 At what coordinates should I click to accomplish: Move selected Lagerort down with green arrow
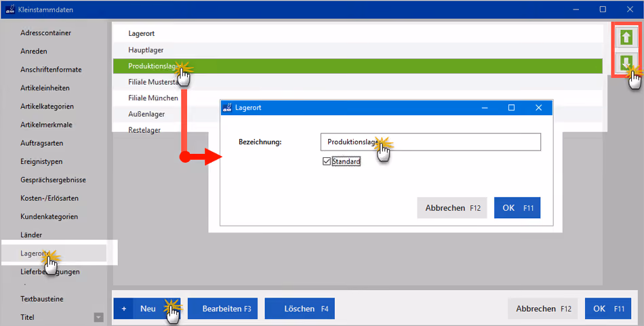pyautogui.click(x=626, y=63)
